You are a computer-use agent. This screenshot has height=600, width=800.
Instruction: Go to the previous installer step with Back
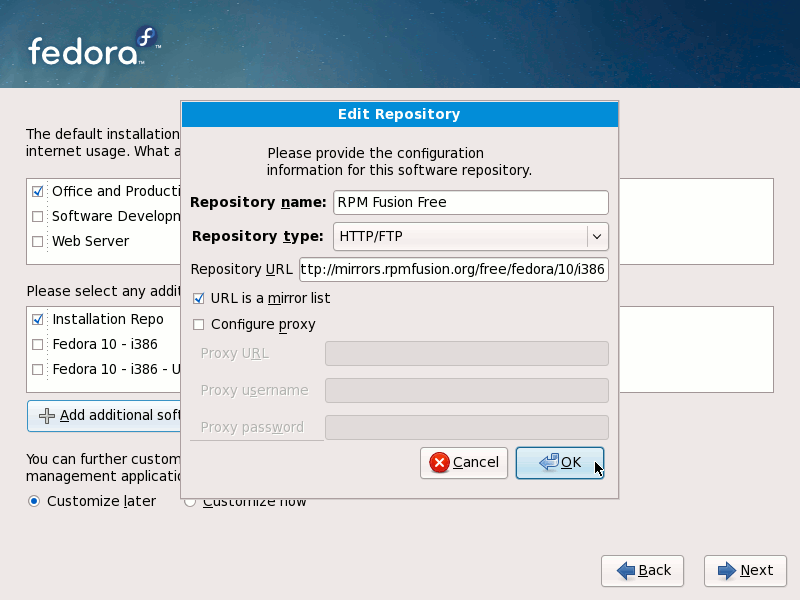(642, 570)
